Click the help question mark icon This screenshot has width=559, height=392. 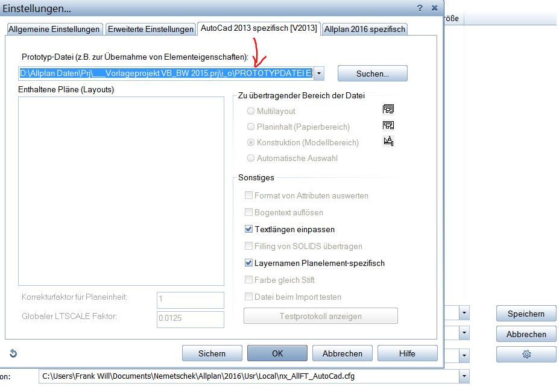[x=420, y=8]
